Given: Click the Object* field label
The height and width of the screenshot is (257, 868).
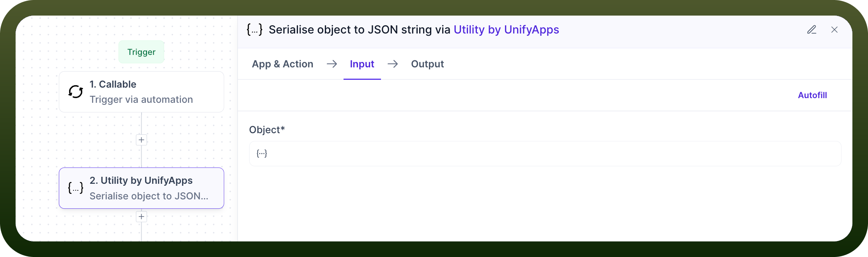Looking at the screenshot, I should 267,130.
